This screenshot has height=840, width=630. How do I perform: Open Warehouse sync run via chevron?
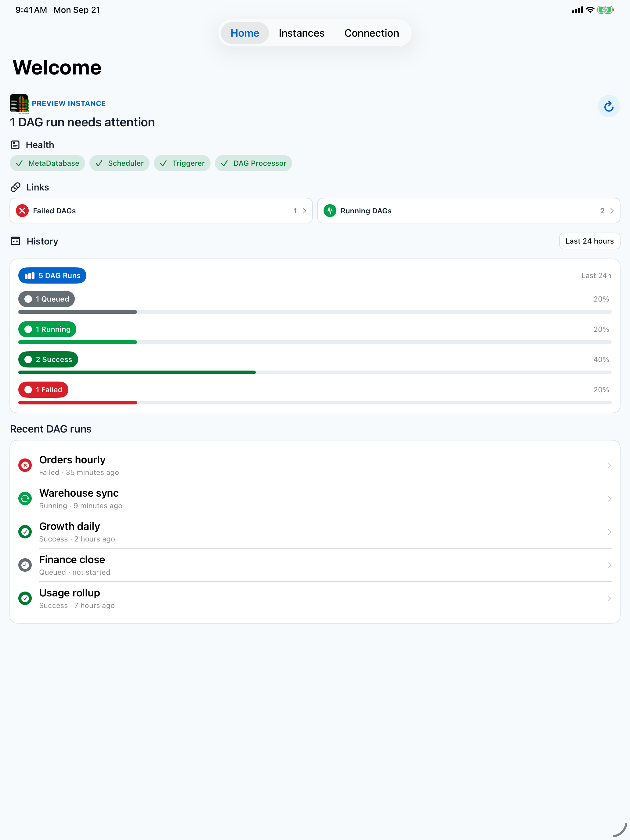click(609, 499)
